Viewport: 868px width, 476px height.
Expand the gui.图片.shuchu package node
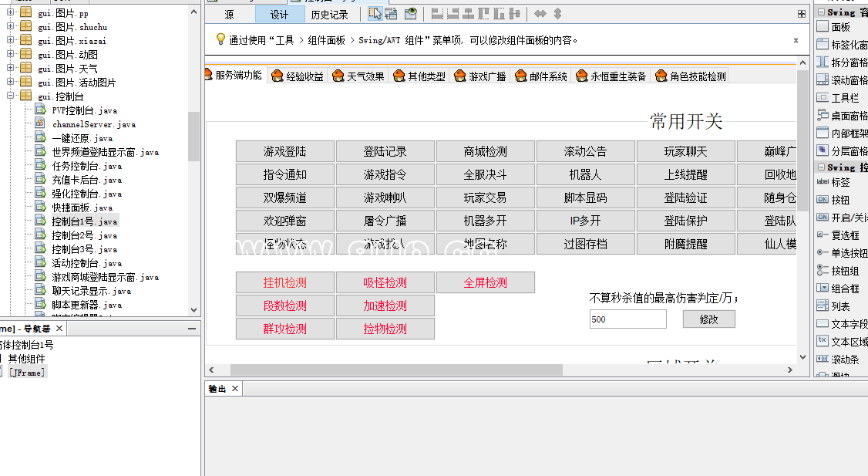[x=10, y=25]
